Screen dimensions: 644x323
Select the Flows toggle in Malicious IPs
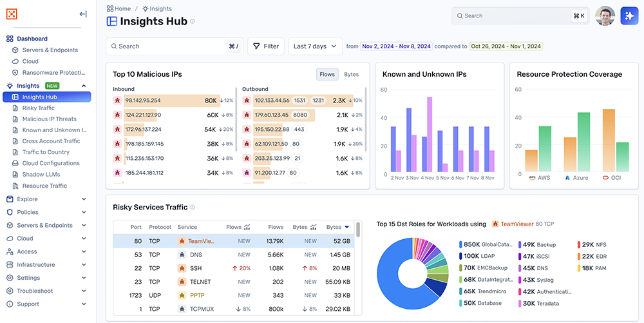327,75
